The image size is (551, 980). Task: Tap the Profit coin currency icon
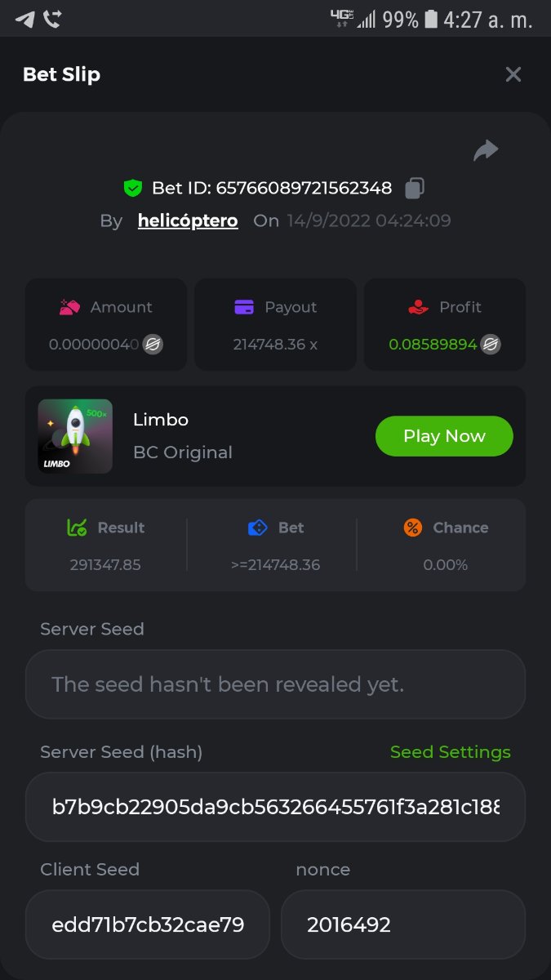point(491,345)
